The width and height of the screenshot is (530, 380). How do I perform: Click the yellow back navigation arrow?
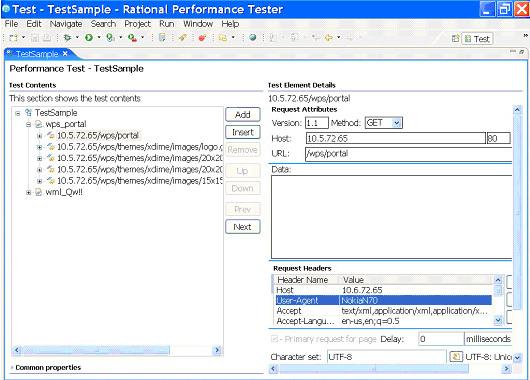tap(329, 38)
